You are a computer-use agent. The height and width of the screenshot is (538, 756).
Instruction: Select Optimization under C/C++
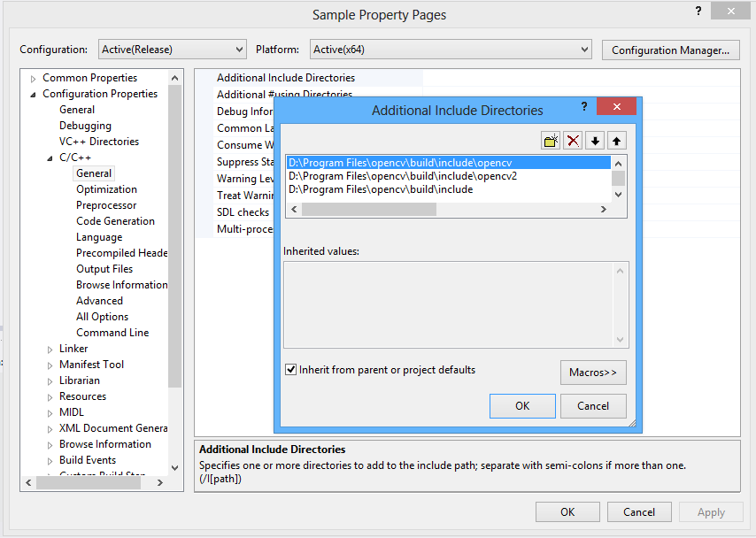point(106,189)
